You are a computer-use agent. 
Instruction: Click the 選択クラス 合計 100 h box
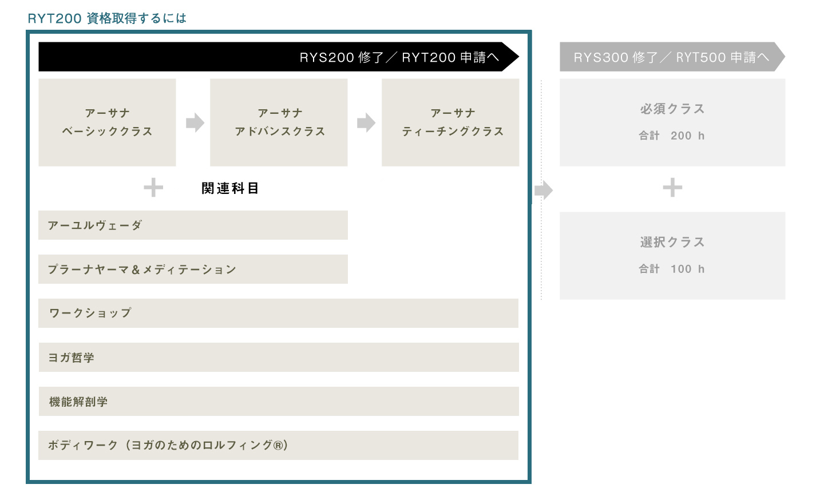click(672, 256)
